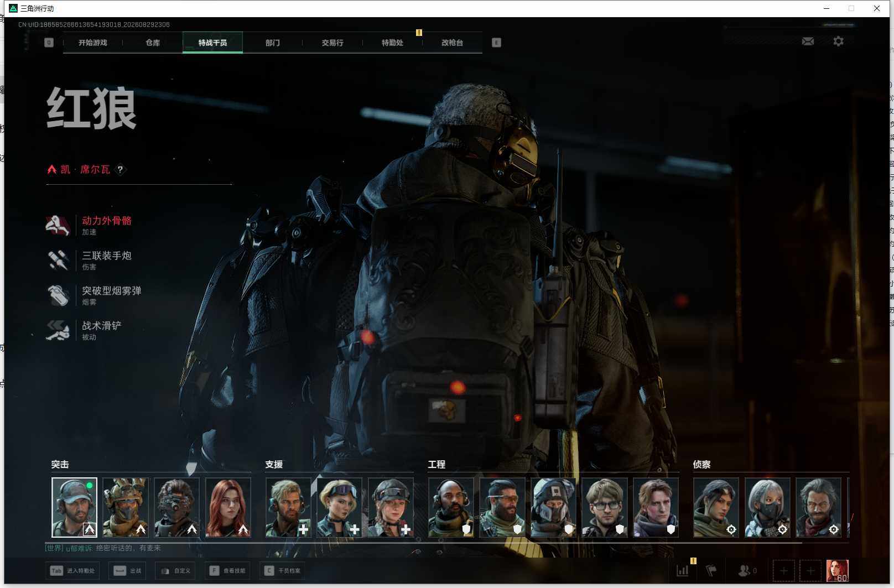Open the 改枪台 tab
This screenshot has height=588, width=894.
(x=452, y=43)
